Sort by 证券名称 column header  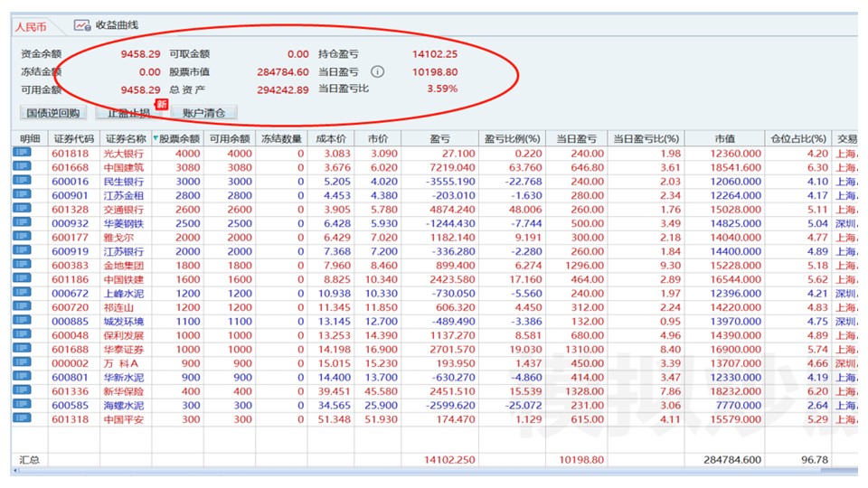click(x=126, y=138)
